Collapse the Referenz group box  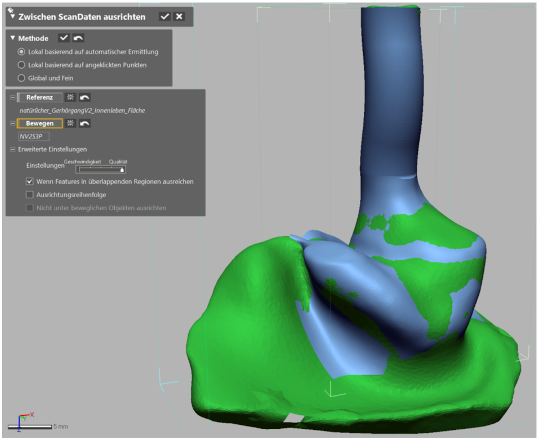click(12, 97)
